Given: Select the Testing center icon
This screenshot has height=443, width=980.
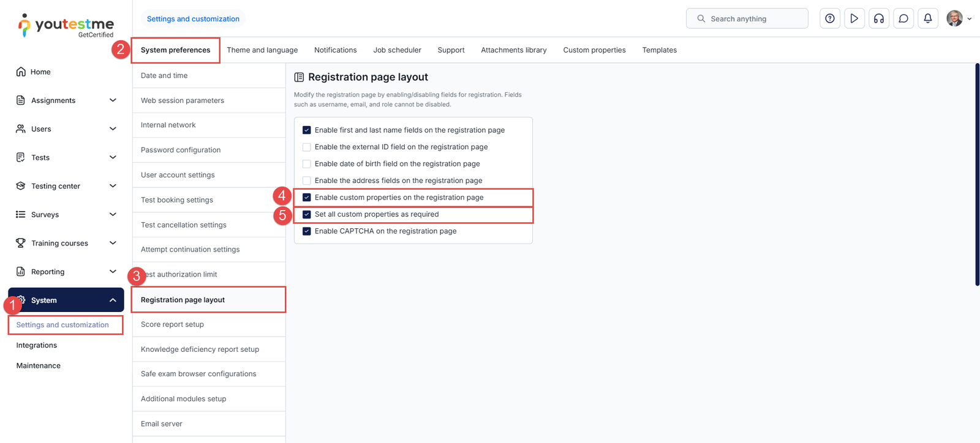Looking at the screenshot, I should pos(21,185).
